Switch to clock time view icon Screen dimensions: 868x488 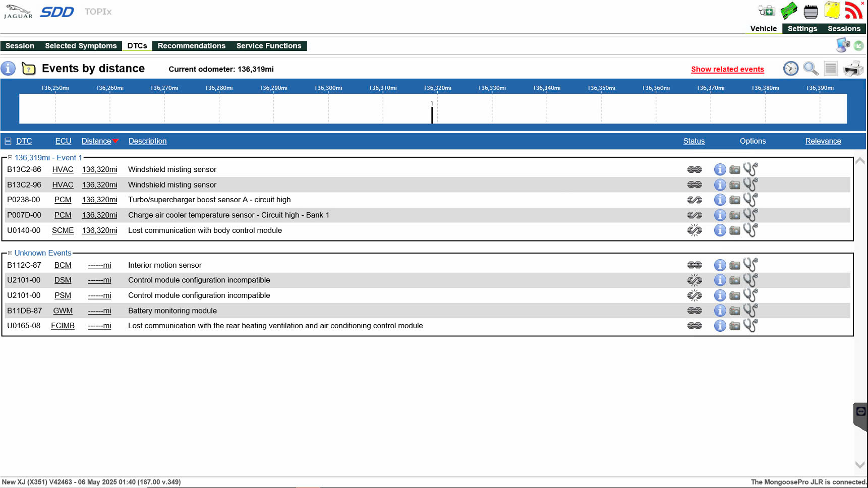tap(790, 69)
